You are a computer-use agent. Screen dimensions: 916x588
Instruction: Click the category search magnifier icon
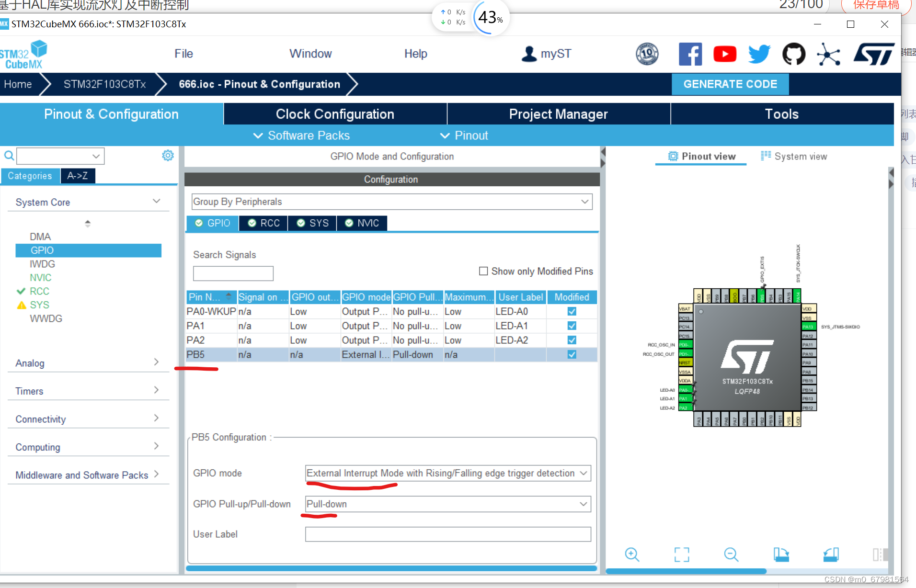(9, 156)
